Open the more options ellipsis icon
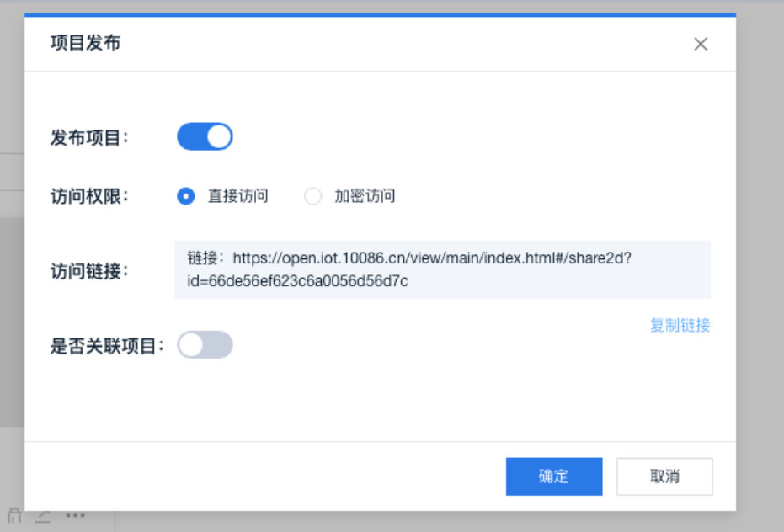The height and width of the screenshot is (532, 784). point(75,515)
